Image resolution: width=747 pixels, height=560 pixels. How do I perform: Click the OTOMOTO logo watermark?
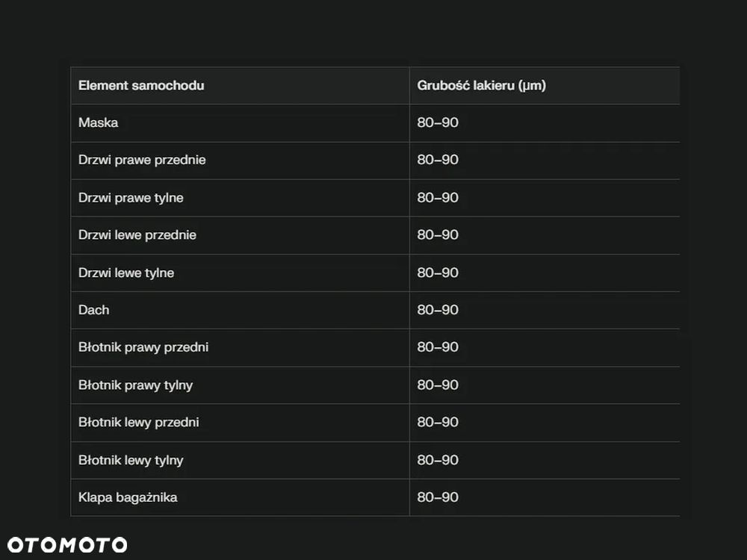pos(67,544)
